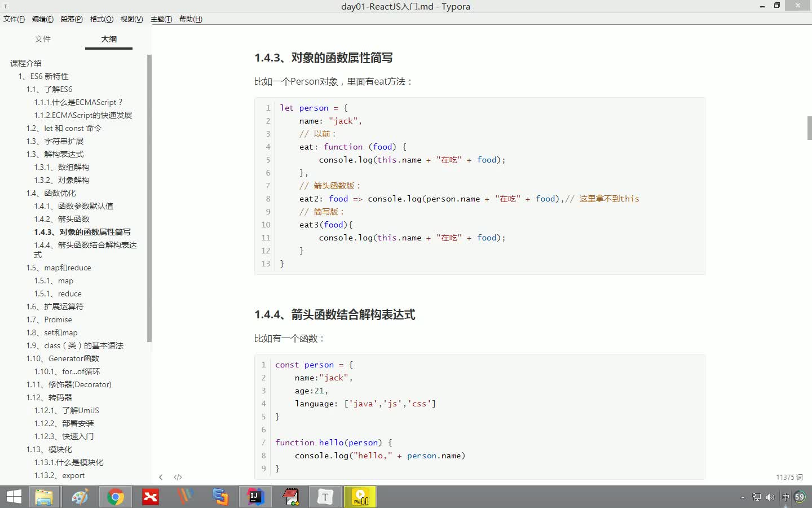Open 1.4.2、箭头函数 in outline
This screenshot has height=508, width=812.
tap(61, 219)
